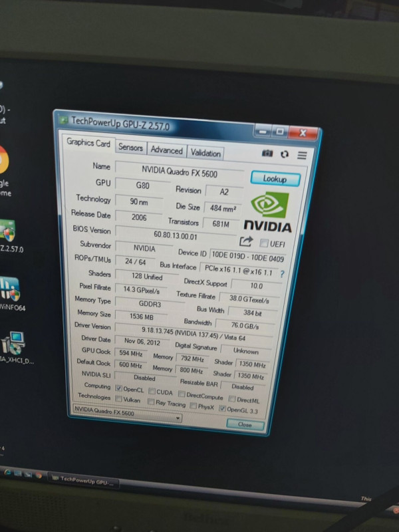Toggle the PhysX checkbox

coord(193,406)
